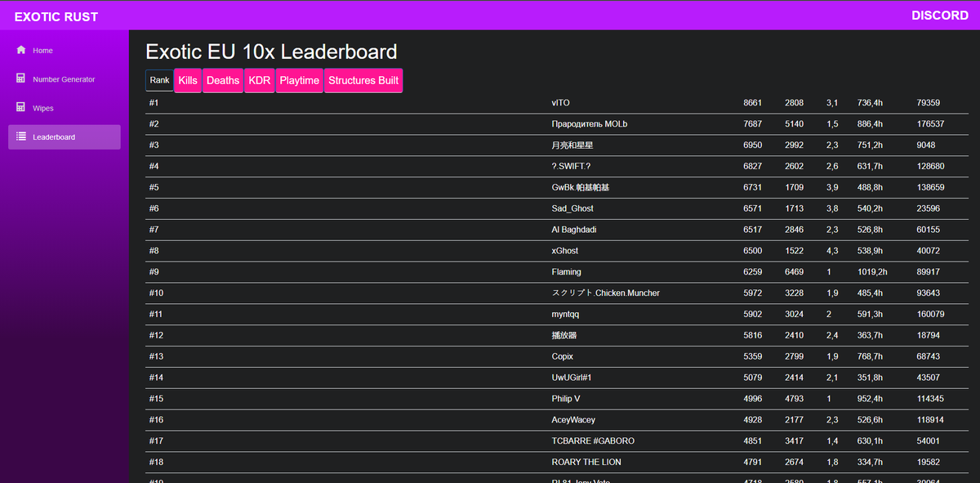Click the Leaderboard list icon

click(x=21, y=136)
